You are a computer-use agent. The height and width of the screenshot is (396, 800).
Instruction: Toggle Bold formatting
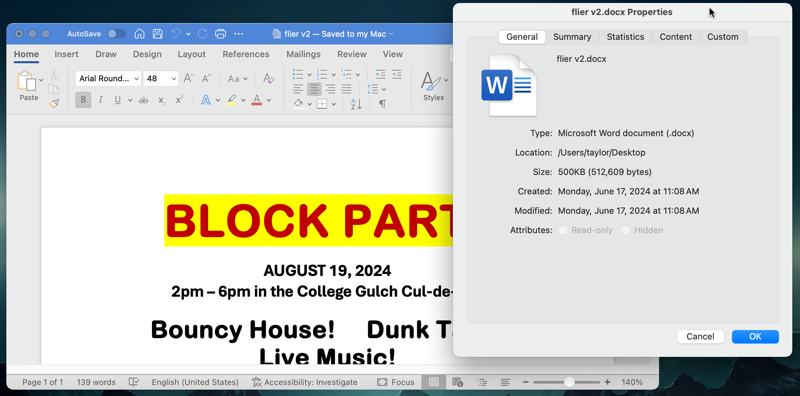pos(83,100)
